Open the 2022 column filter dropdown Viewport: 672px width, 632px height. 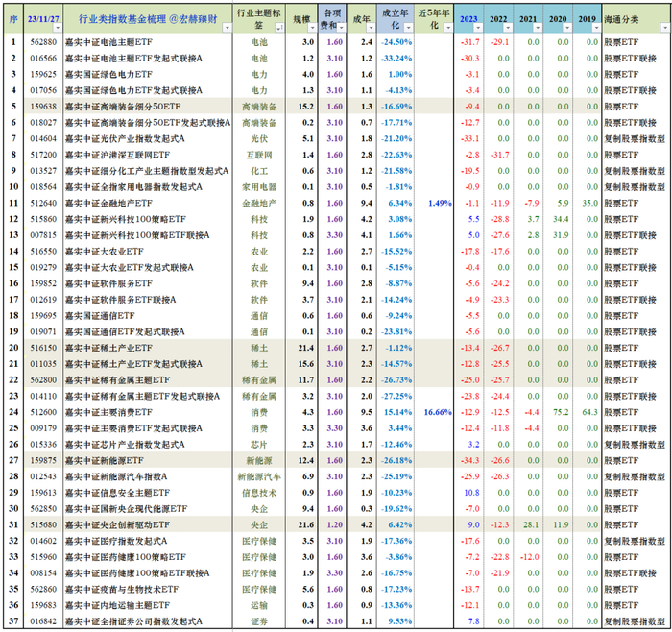tap(508, 28)
